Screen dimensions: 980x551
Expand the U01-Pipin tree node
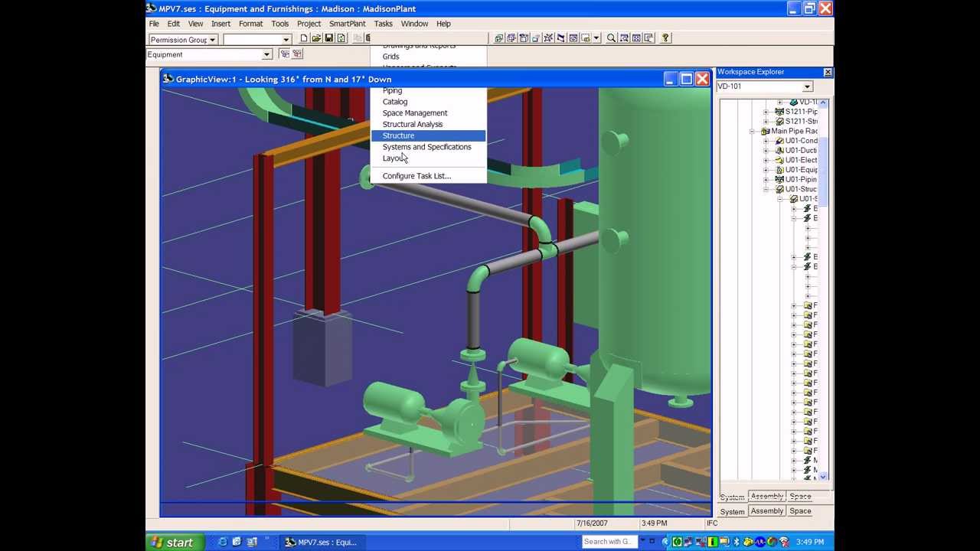point(766,180)
